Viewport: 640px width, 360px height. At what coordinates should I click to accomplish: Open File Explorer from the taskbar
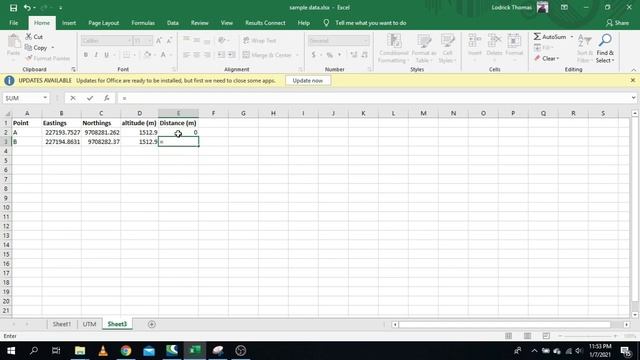[x=80, y=351]
